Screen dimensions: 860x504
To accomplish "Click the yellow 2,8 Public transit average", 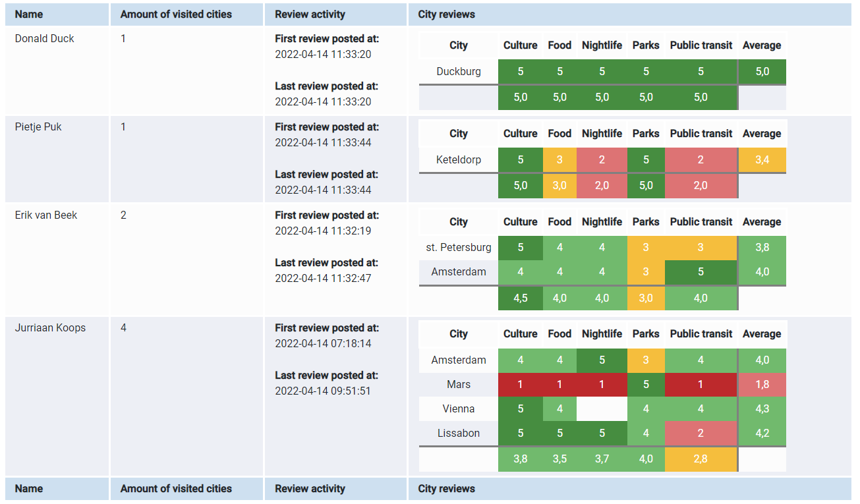I will tap(701, 459).
